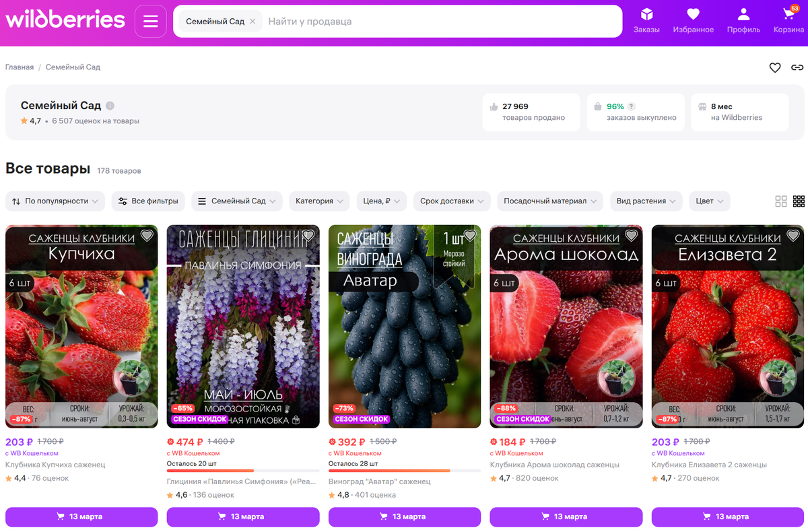Favorite the Павлинья Симфония wisteria card

pos(308,235)
